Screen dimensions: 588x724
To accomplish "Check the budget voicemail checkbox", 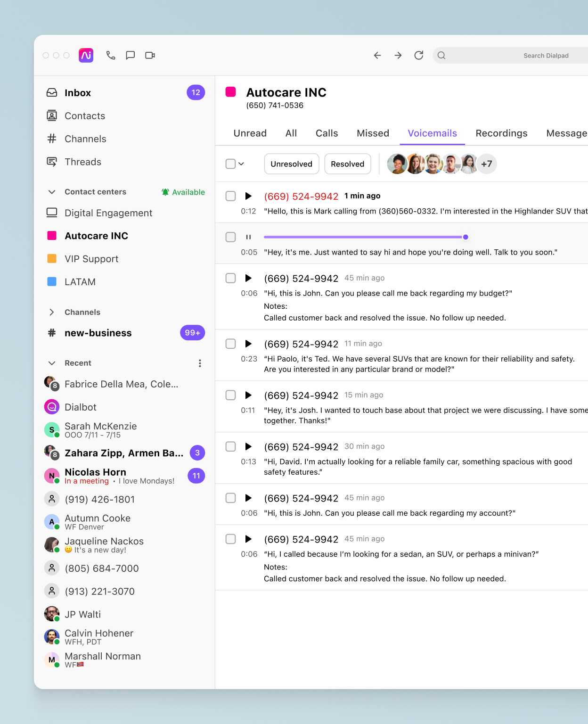I will pyautogui.click(x=230, y=278).
